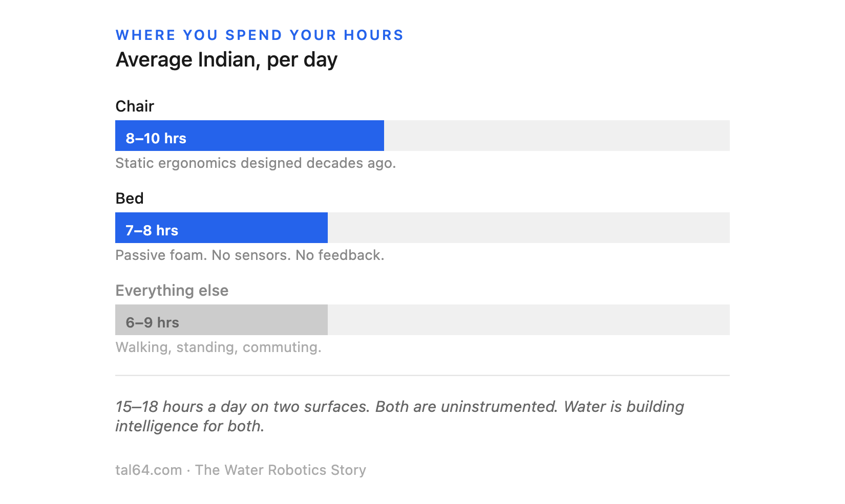Viewport: 845px width, 504px height.
Task: Click the '6–9 hrs' text
Action: tap(153, 322)
